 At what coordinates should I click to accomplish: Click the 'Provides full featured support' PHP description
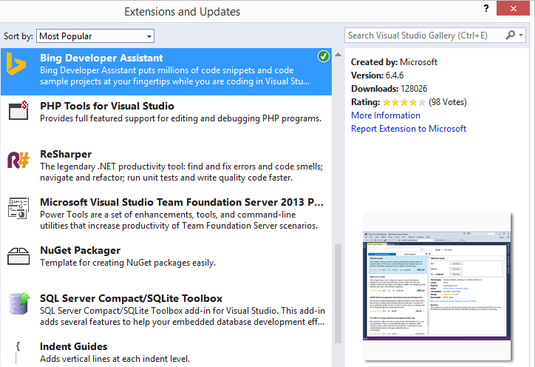(180, 118)
